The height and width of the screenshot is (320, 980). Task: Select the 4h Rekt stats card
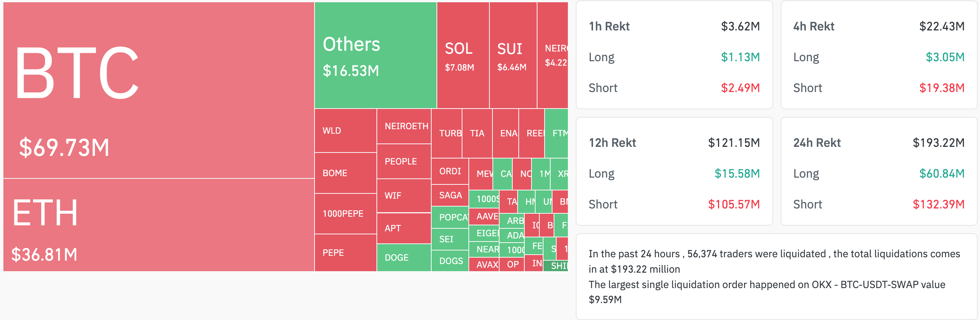[878, 55]
